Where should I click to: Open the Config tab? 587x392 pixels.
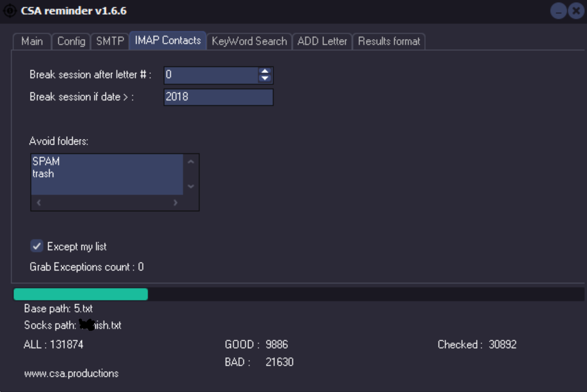(71, 41)
